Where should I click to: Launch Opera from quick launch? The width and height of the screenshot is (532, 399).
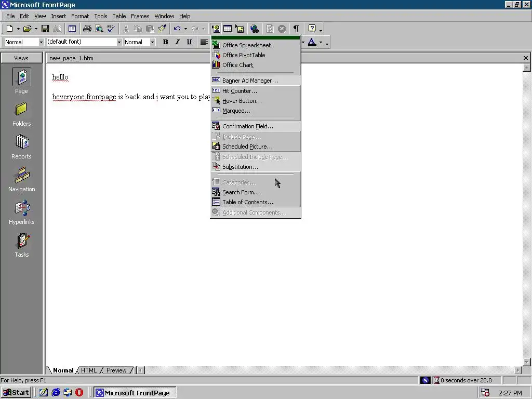(79, 393)
